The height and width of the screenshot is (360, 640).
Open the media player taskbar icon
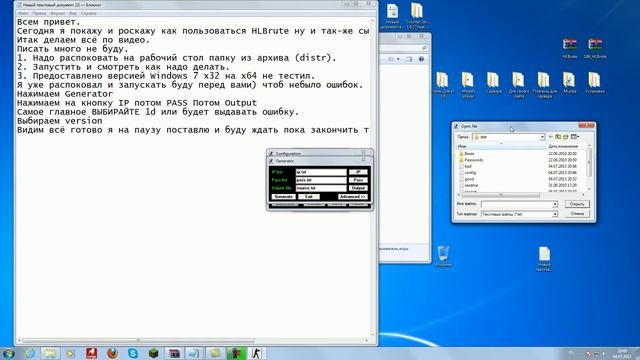tap(71, 353)
